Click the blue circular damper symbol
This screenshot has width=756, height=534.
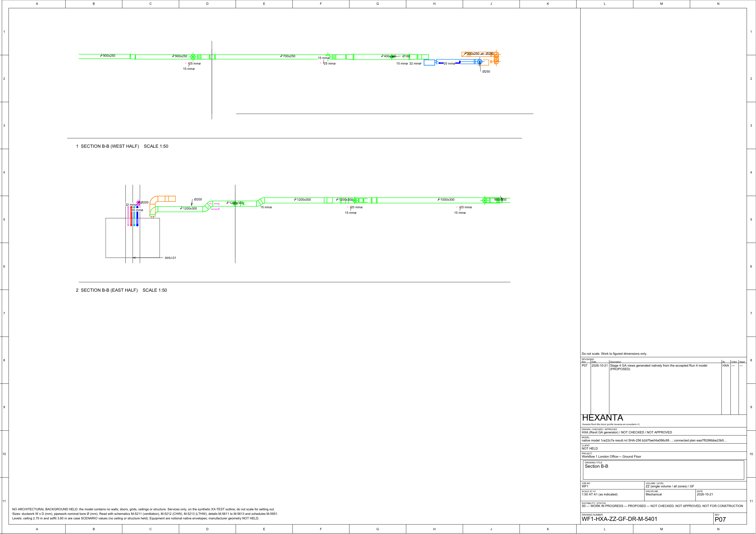coord(479,62)
